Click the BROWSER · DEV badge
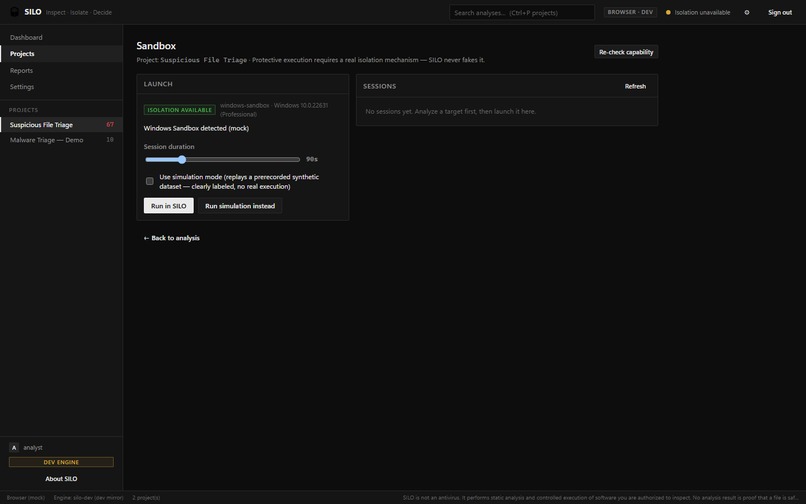The width and height of the screenshot is (806, 504). 630,12
